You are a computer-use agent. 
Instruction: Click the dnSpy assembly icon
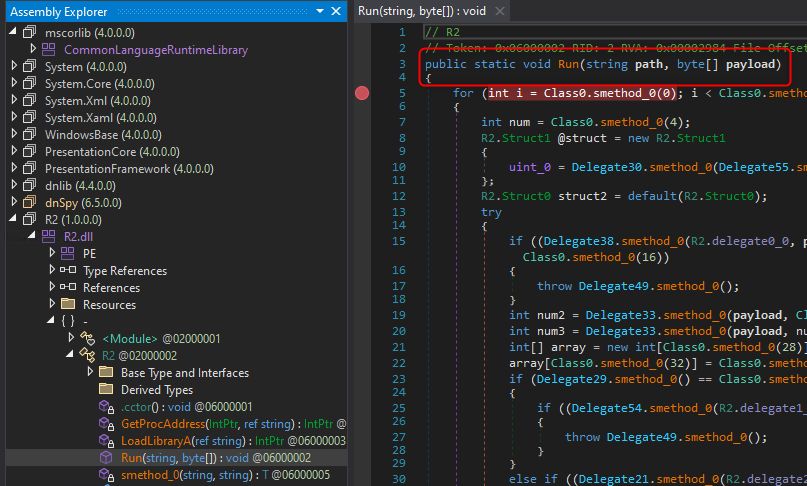click(x=29, y=202)
